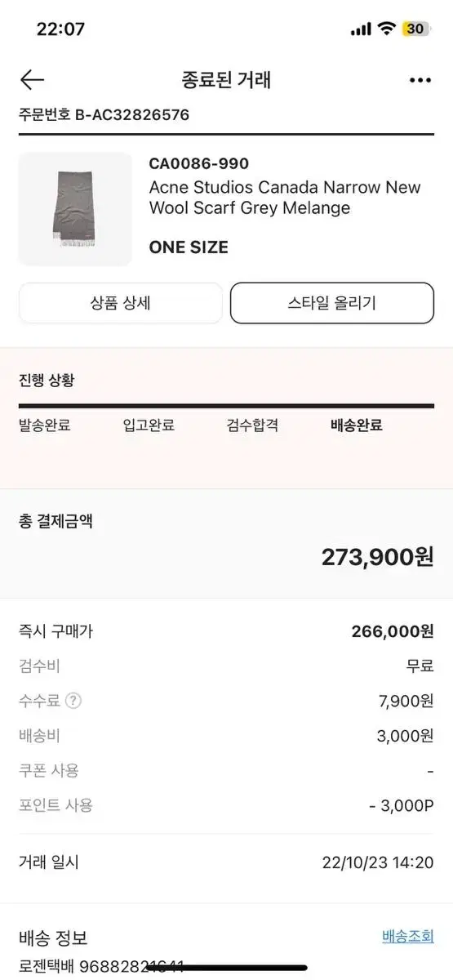Viewport: 453px width, 980px height.
Task: Open the 배송조회 tracking link
Action: pos(408,936)
